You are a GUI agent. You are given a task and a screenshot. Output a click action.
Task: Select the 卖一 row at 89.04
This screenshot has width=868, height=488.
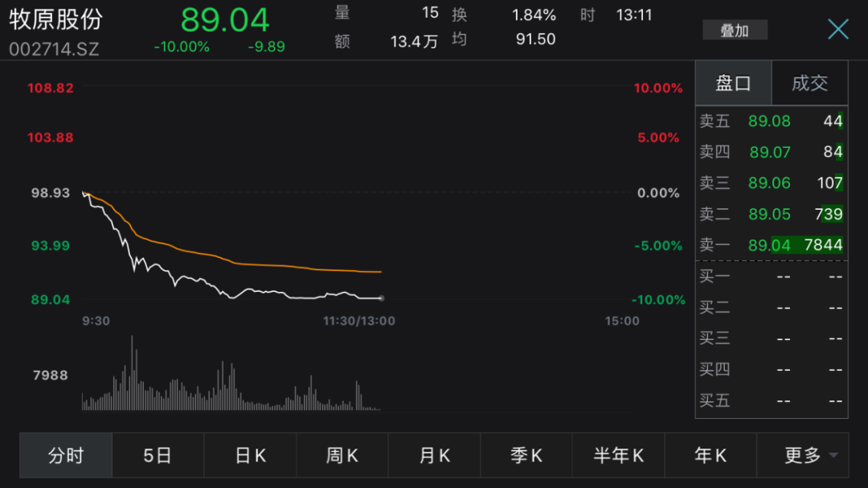click(x=771, y=245)
